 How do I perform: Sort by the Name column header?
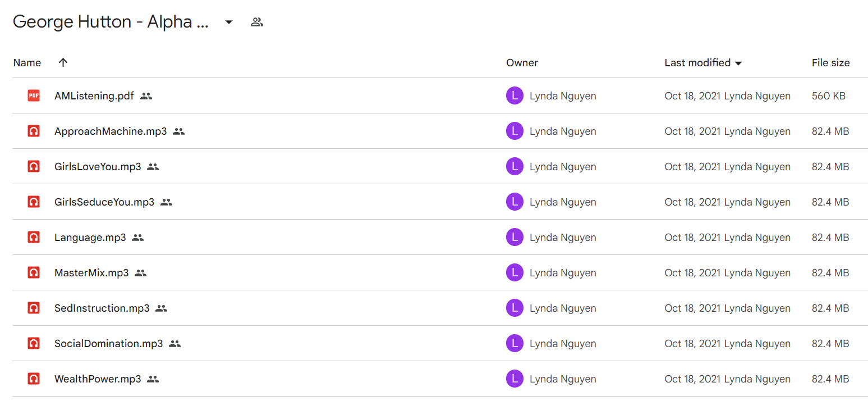[27, 63]
